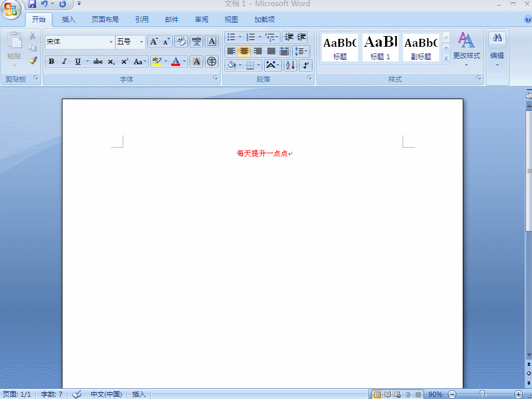Increase paragraph indent

301,37
